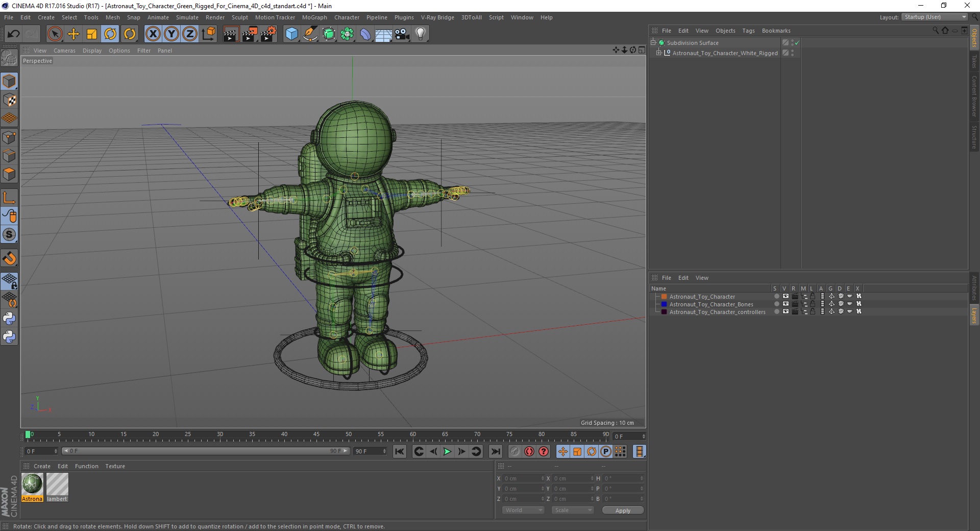Go to start of animation
The image size is (980, 531).
click(400, 451)
